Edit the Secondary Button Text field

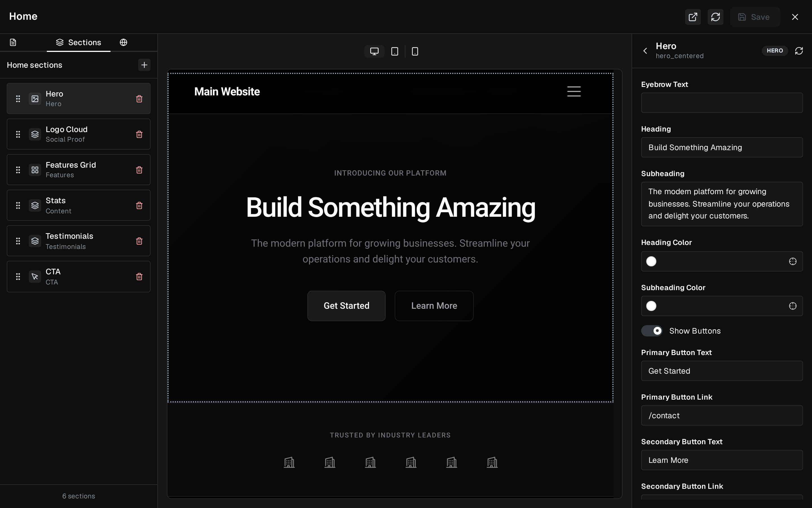[722, 460]
